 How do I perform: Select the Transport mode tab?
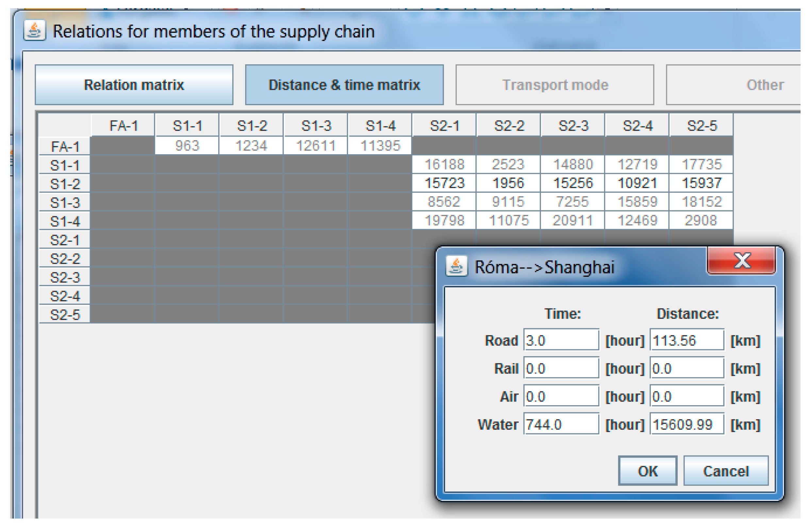[555, 85]
